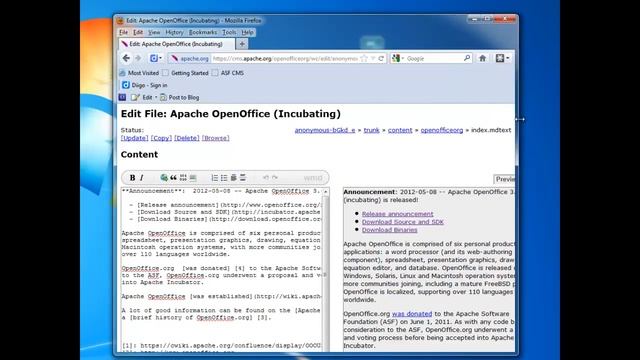Go forward with the browser forward arrow
This screenshot has height=360, width=640.
(x=138, y=58)
